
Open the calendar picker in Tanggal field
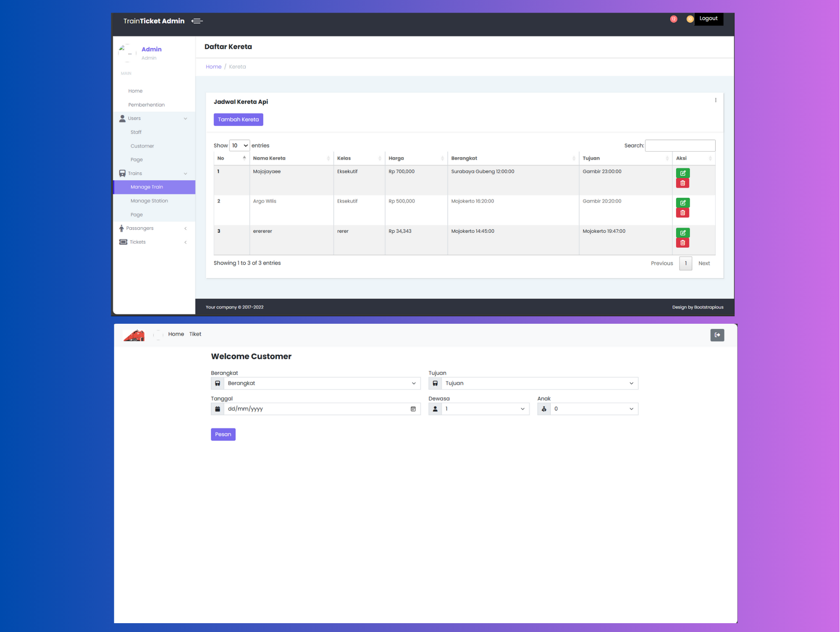pos(413,409)
